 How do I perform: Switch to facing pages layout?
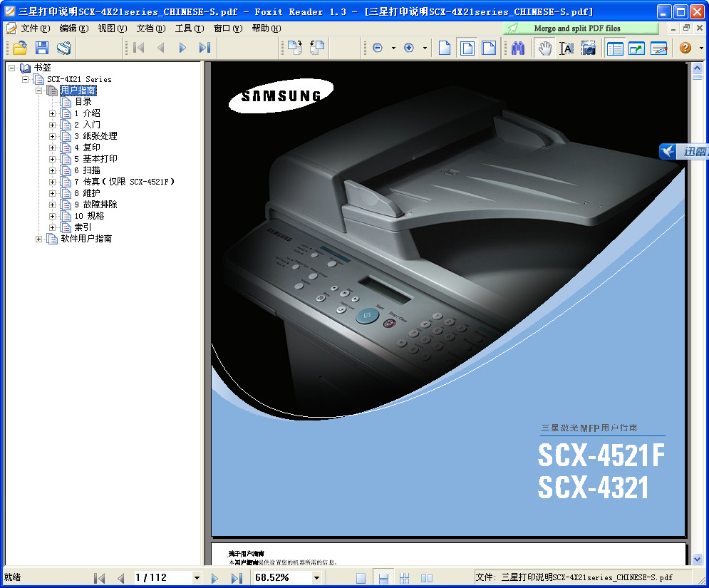click(426, 577)
